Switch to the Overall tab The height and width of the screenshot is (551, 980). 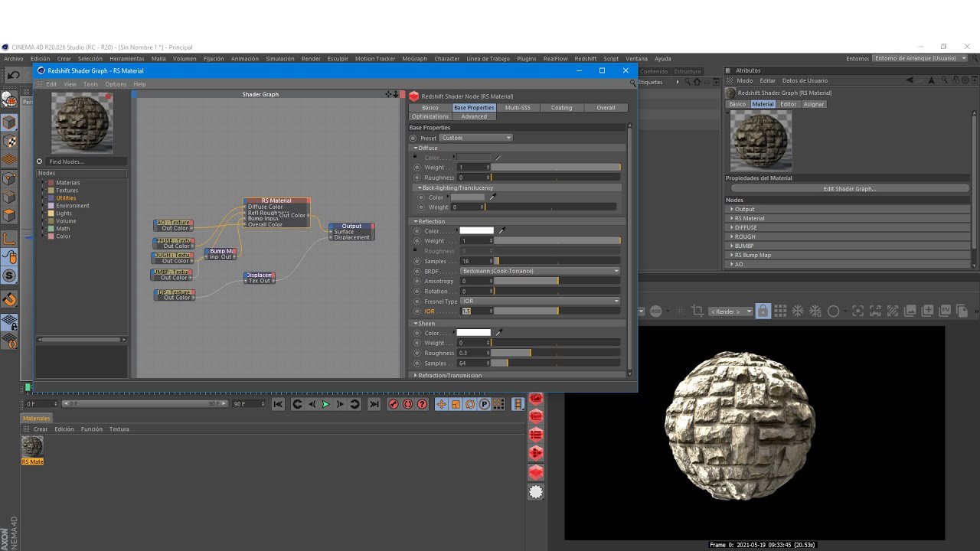(606, 108)
